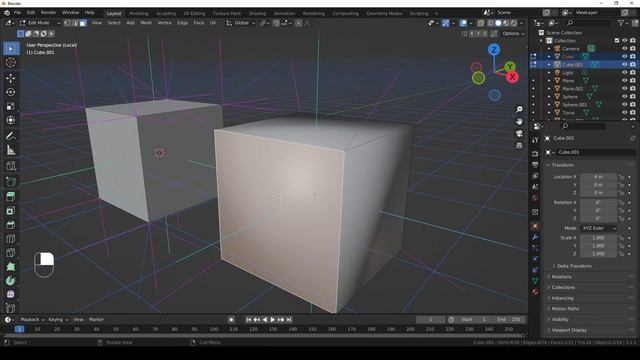Switch perspective/orthographic grid icon
Viewport: 640px width, 360px height.
click(519, 145)
